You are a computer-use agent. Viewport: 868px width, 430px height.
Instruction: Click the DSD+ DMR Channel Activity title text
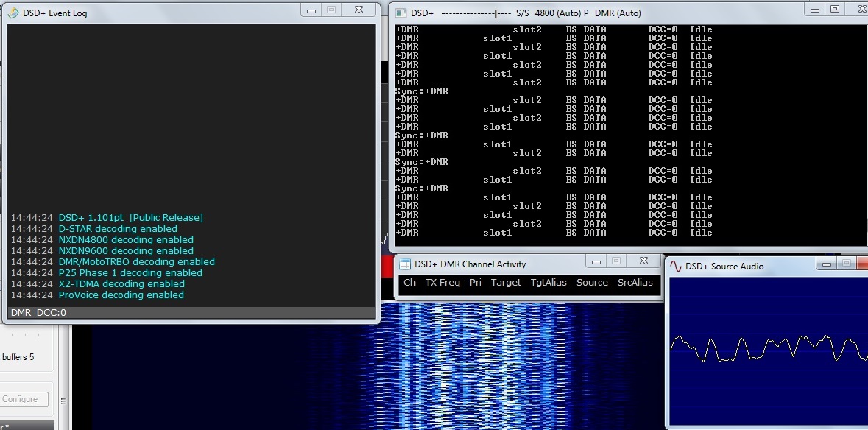click(x=470, y=264)
